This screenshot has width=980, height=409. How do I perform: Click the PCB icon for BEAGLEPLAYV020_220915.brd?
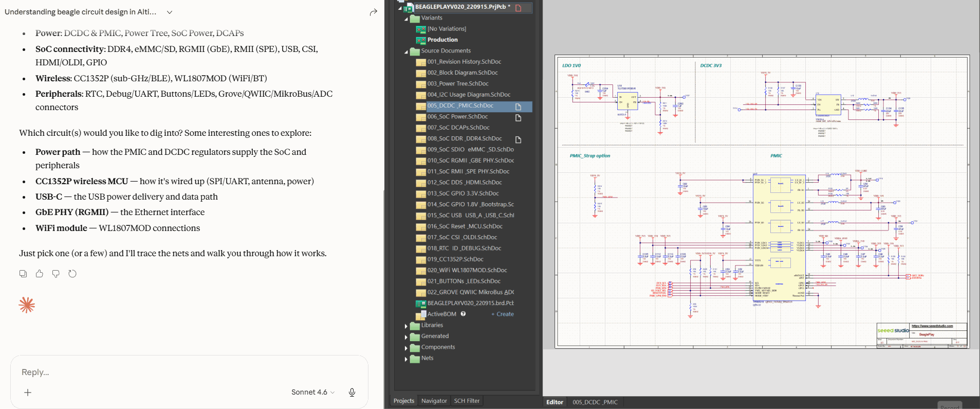click(x=421, y=304)
